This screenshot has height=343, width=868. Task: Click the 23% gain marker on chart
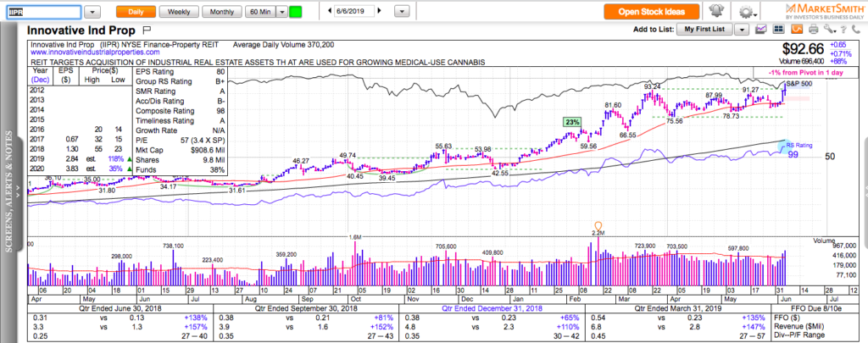point(572,122)
